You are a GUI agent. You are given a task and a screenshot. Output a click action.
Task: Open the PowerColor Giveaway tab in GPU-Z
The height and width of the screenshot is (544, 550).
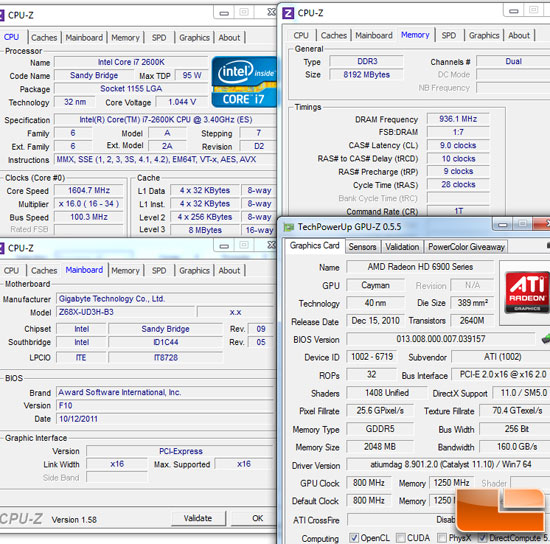click(466, 247)
